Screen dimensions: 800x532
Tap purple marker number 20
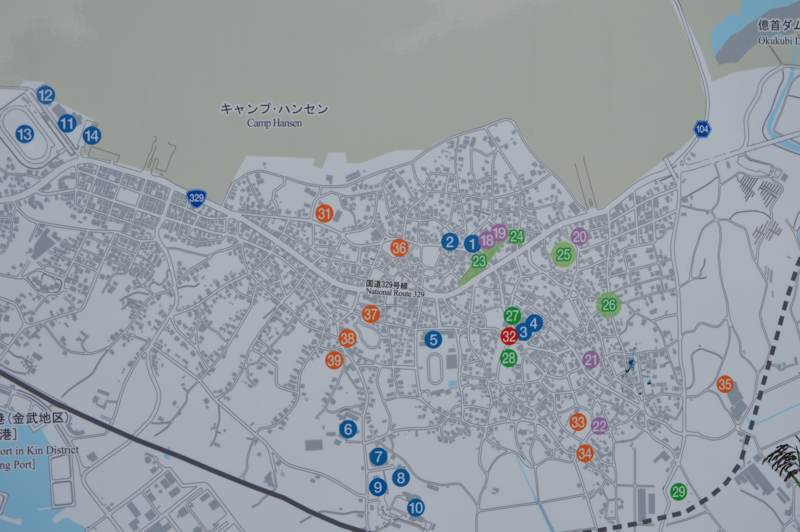pos(579,236)
